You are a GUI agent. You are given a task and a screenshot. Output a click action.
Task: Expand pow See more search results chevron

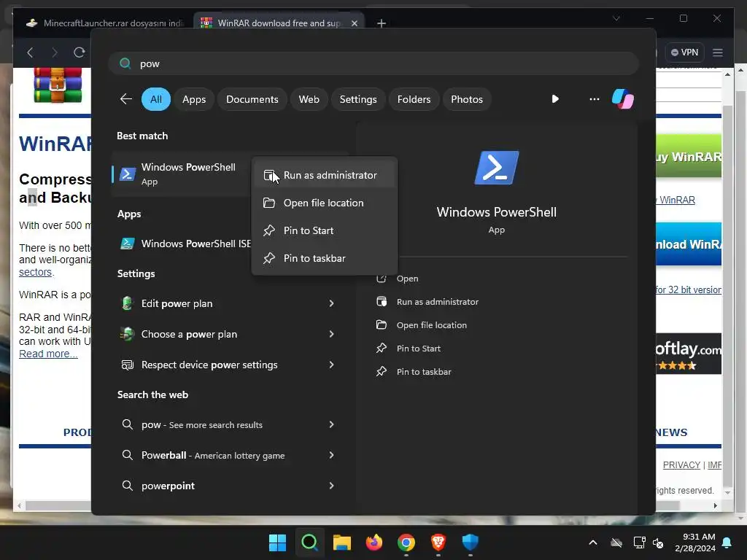tap(332, 424)
